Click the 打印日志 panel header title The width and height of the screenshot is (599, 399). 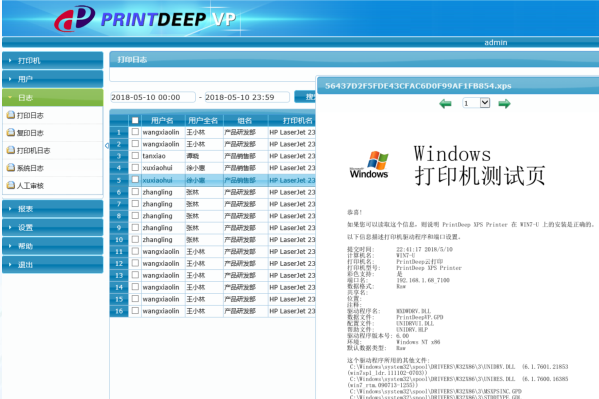(x=132, y=60)
